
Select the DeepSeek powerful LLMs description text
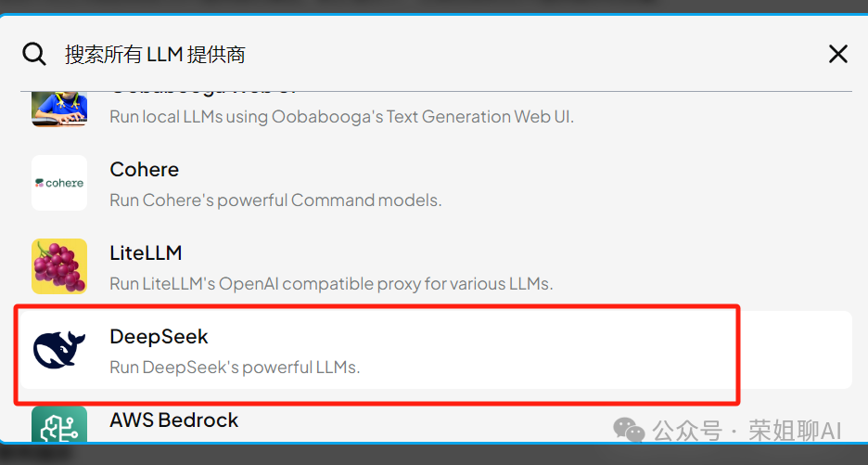coord(235,368)
